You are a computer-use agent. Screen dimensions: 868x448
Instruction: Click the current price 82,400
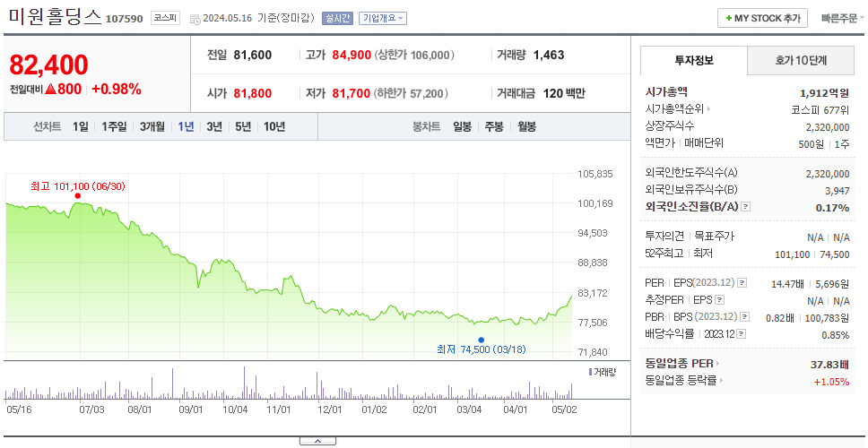tap(48, 65)
